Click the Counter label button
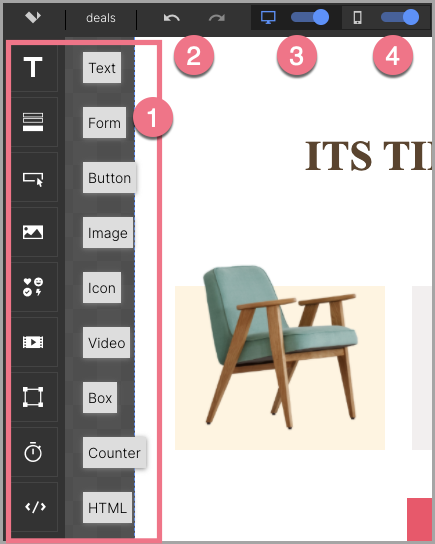Screen dimensions: 435x544 coord(114,453)
